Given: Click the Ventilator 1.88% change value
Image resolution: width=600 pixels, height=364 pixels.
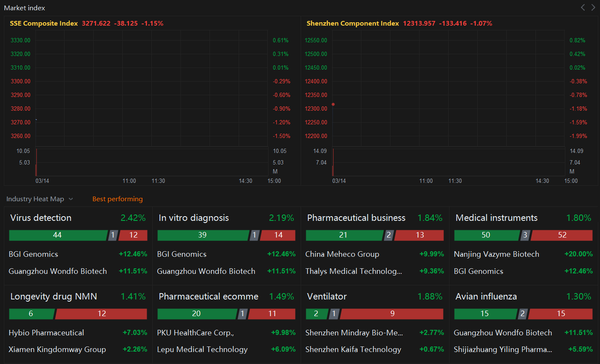Looking at the screenshot, I should (430, 297).
